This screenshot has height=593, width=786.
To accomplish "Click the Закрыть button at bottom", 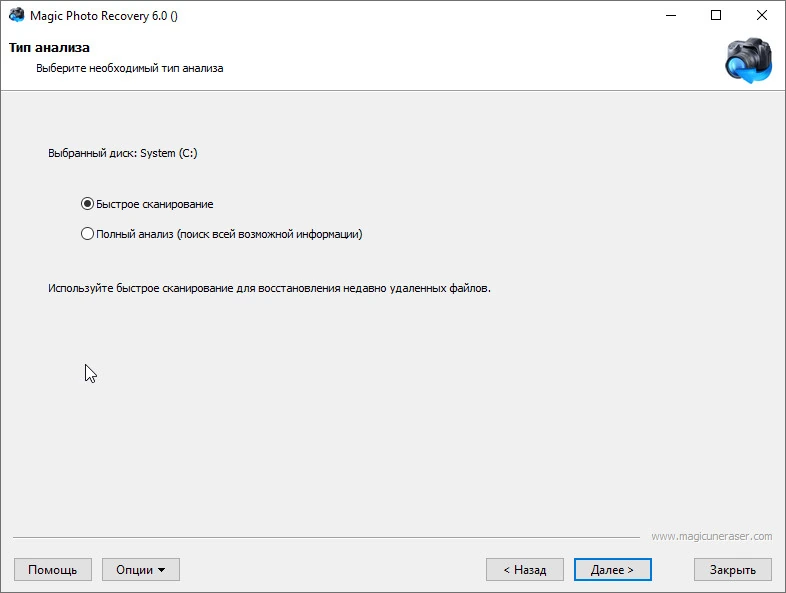I will (x=733, y=570).
